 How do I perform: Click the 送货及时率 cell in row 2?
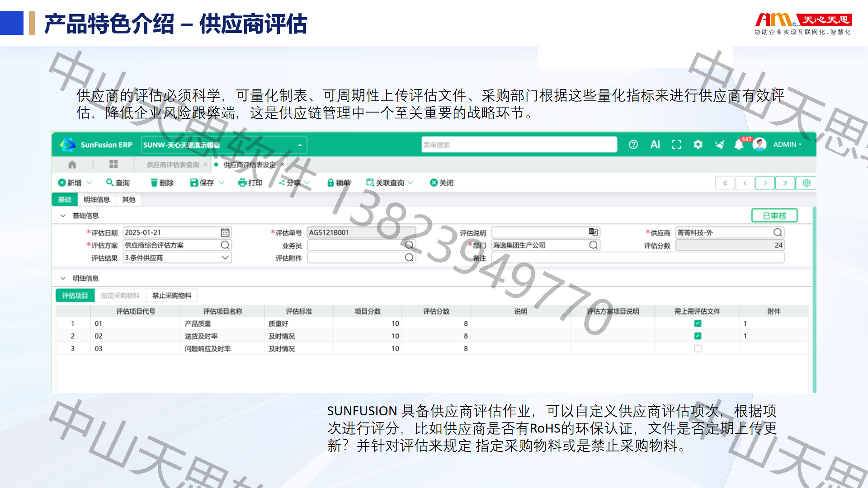click(x=222, y=336)
